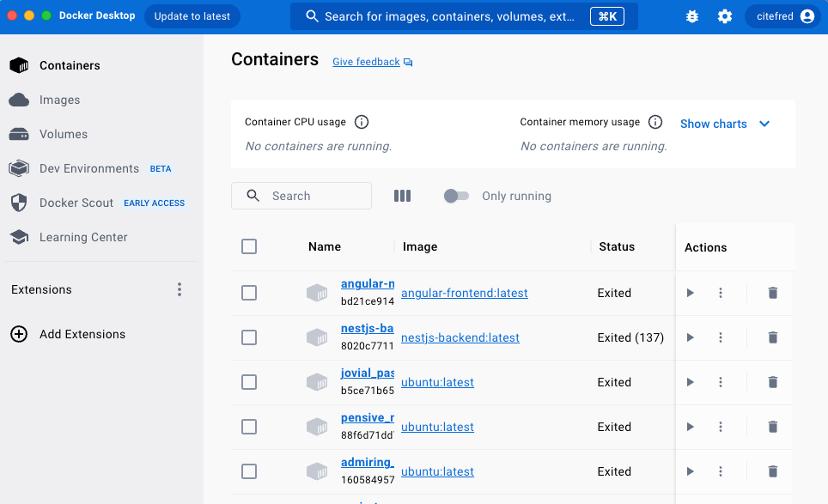Select the pensive container checkbox
Image resolution: width=828 pixels, height=504 pixels.
(249, 427)
